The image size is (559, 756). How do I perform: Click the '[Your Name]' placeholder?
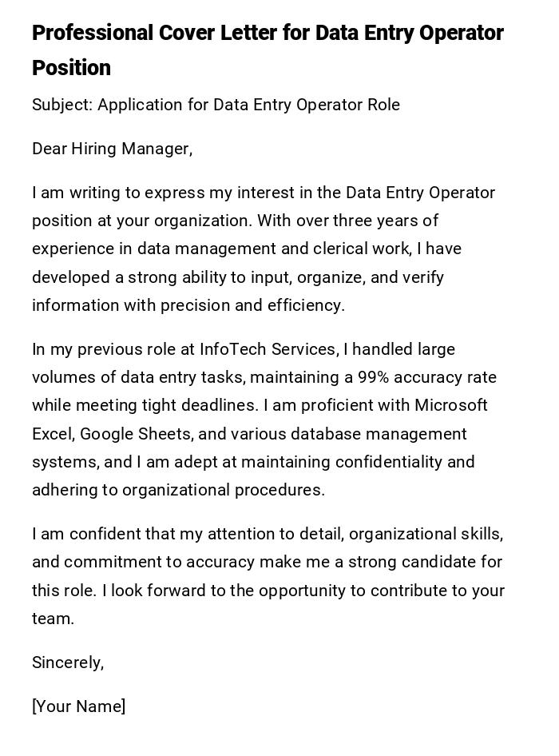78,706
